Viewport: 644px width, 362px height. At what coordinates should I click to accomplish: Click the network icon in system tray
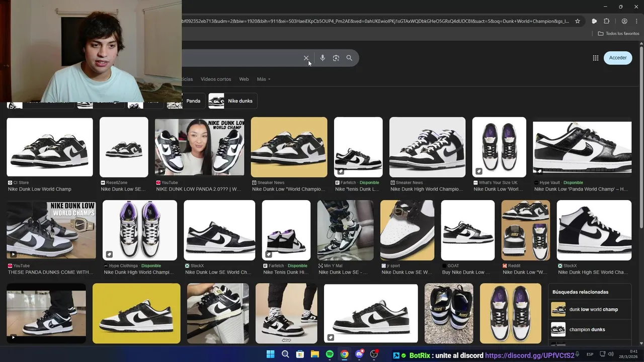tap(603, 354)
